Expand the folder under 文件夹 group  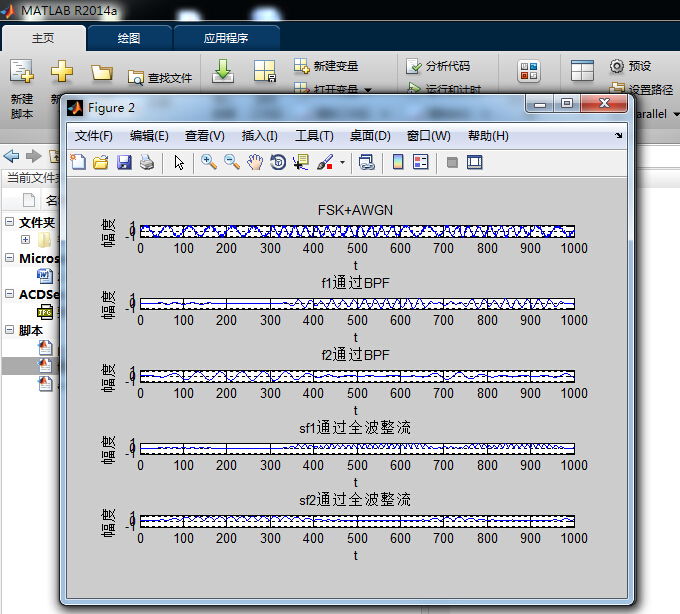(x=26, y=239)
